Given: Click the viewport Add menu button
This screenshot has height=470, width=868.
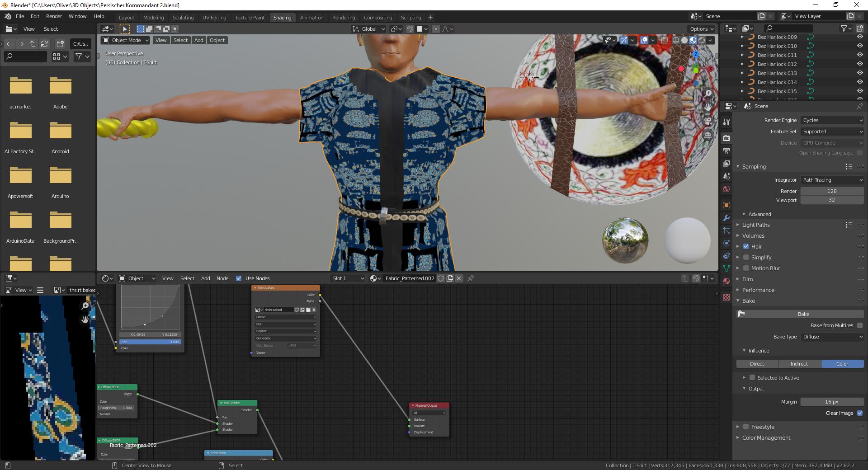Looking at the screenshot, I should pyautogui.click(x=198, y=40).
